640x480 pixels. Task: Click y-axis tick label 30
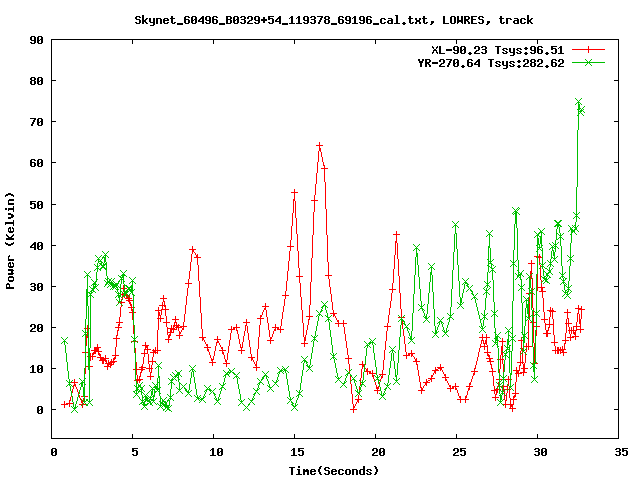pyautogui.click(x=36, y=287)
